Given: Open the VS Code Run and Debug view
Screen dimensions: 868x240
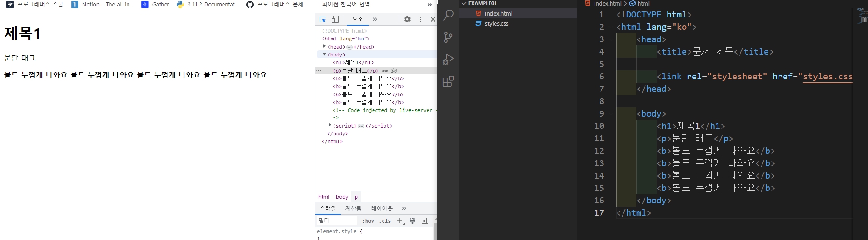Looking at the screenshot, I should pos(448,59).
